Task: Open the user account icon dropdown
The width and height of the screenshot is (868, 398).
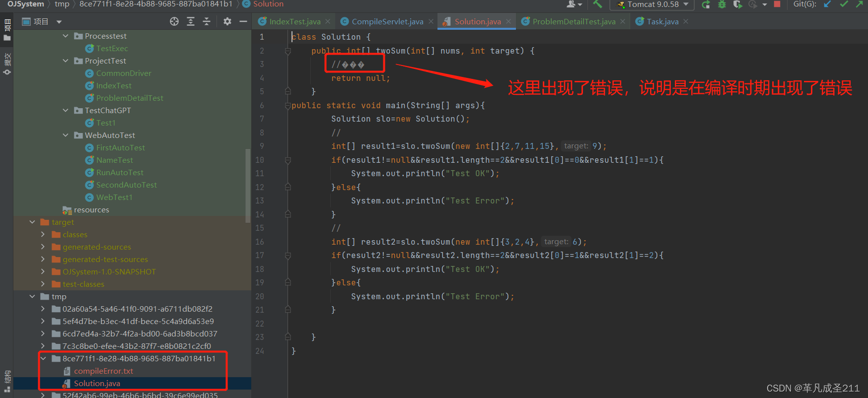Action: 575,4
